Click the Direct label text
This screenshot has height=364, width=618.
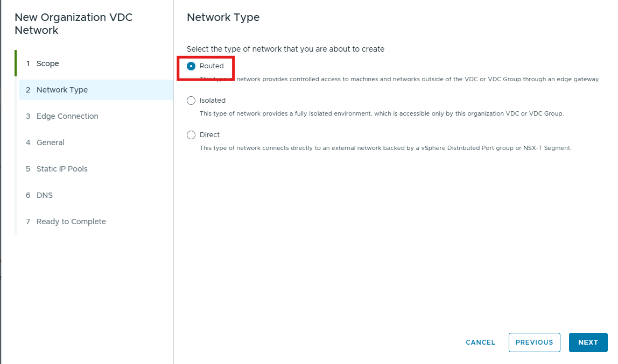pyautogui.click(x=210, y=135)
